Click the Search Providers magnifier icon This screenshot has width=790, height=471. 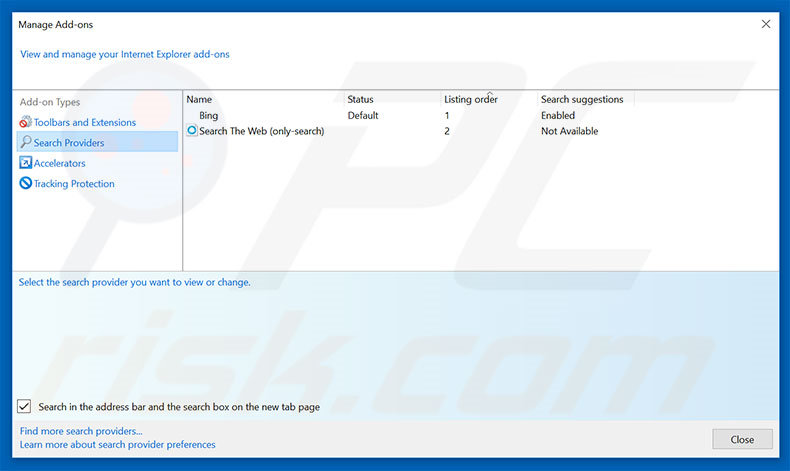(x=25, y=142)
